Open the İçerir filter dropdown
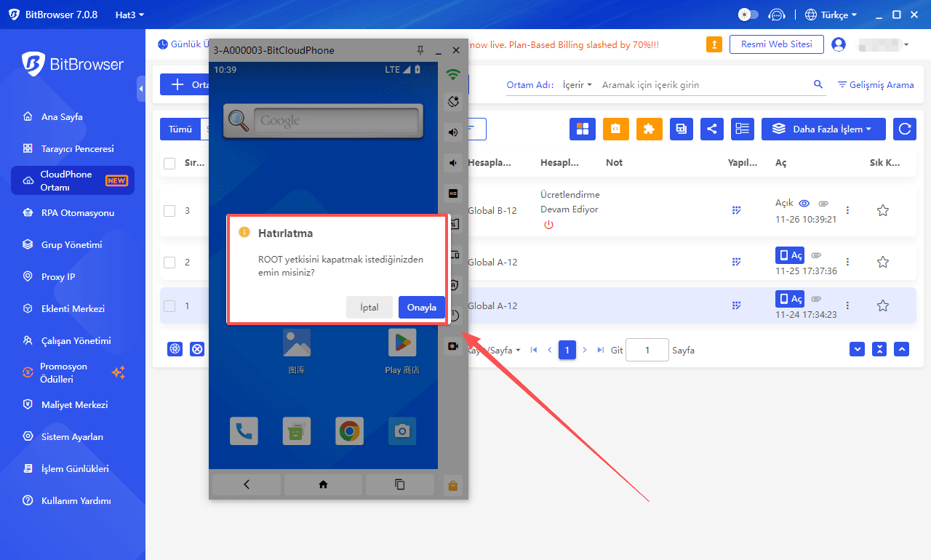 click(x=577, y=85)
